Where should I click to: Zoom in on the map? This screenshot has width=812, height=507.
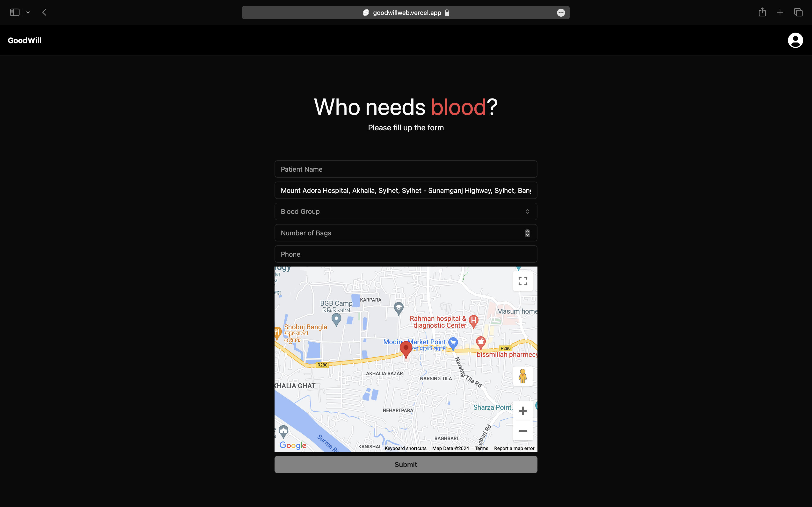(x=522, y=411)
